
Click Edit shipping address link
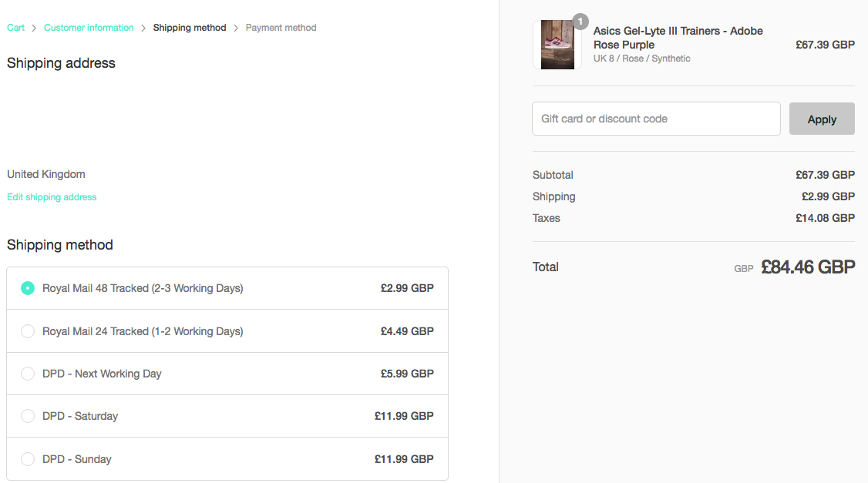click(x=52, y=197)
